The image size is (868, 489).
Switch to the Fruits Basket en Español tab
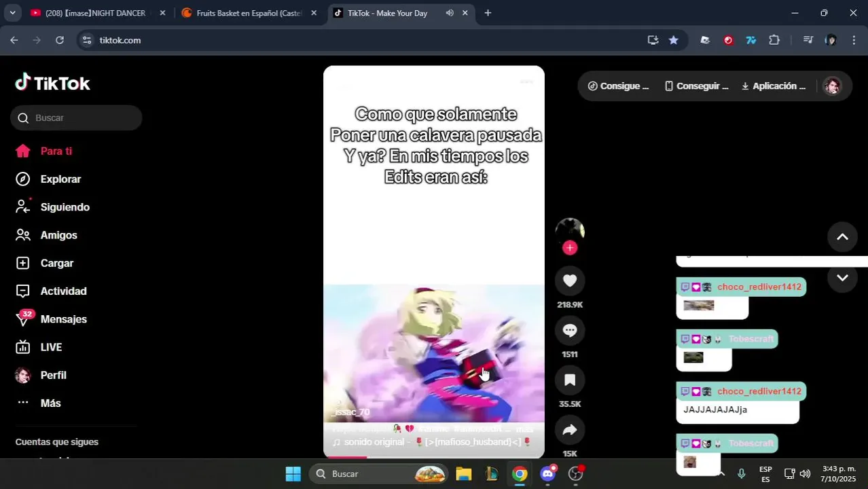tap(249, 13)
